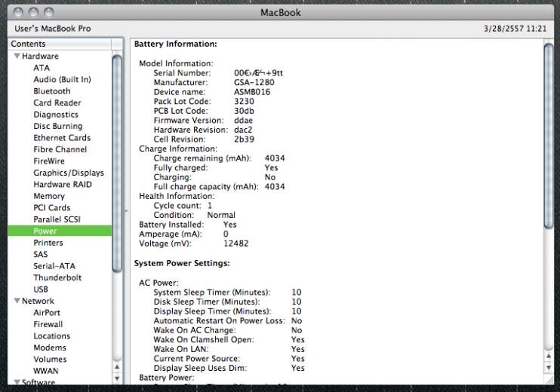
Task: Click the sidebar scrollbar thumb
Action: [117, 162]
